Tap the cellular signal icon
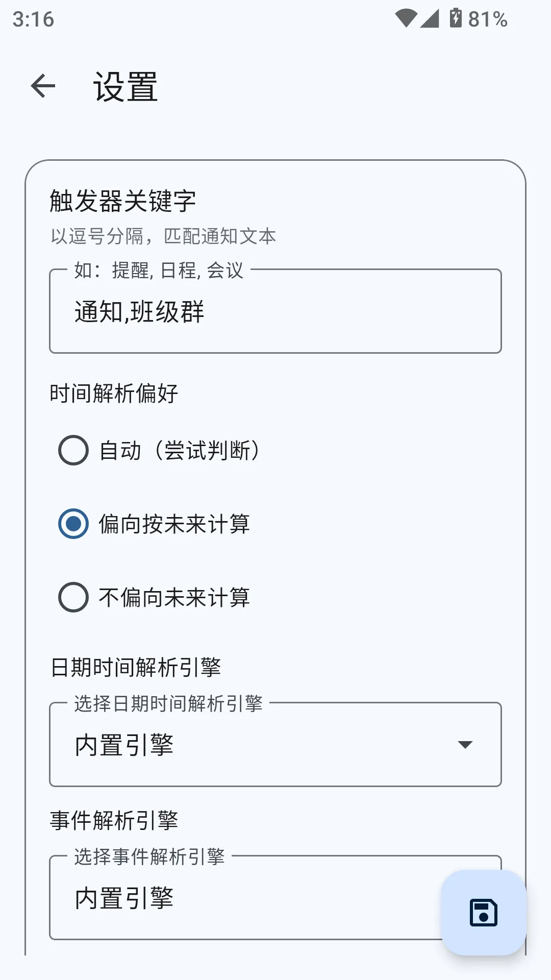 coord(430,19)
